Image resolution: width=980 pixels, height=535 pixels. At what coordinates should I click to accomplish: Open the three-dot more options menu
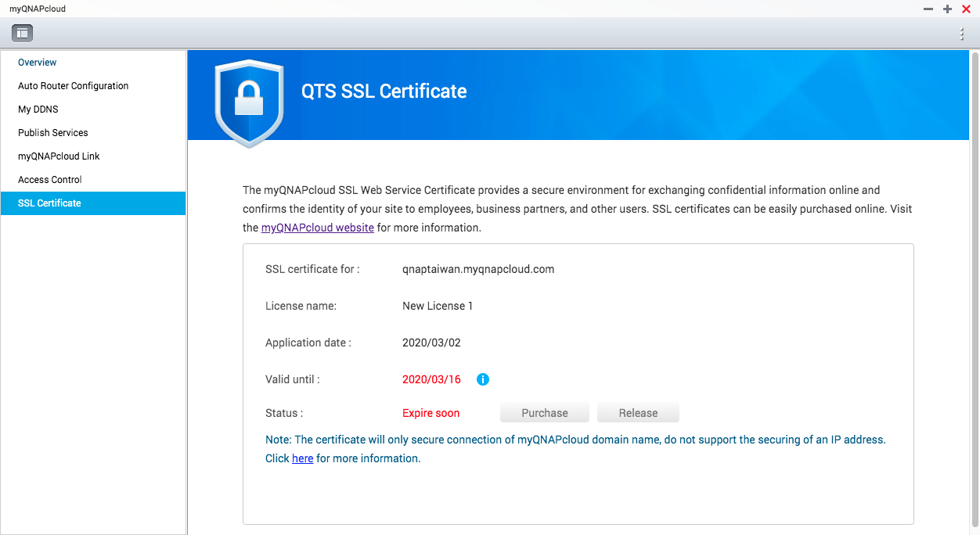[x=962, y=34]
